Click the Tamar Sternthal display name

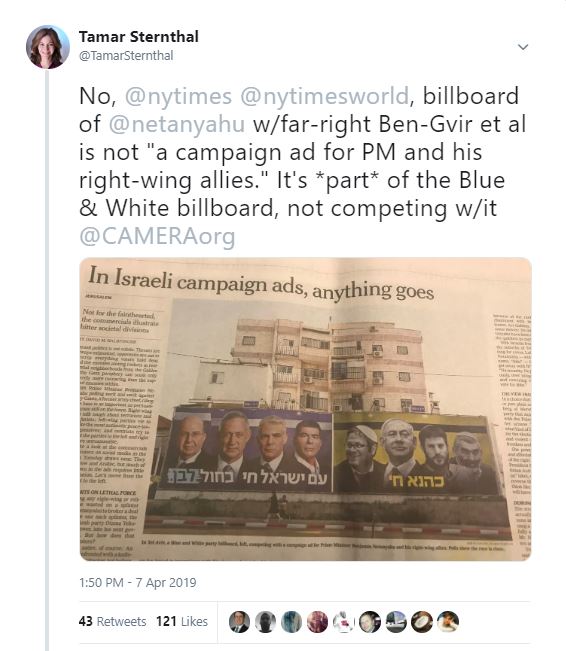click(x=139, y=37)
